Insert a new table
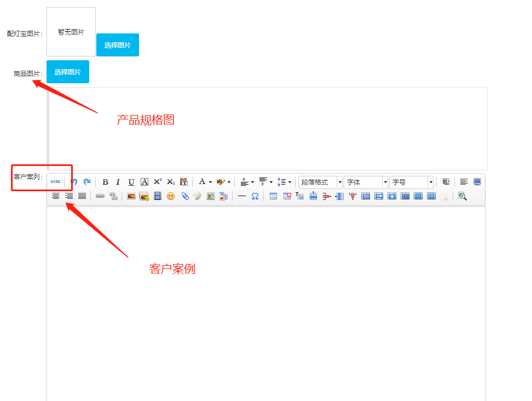The height and width of the screenshot is (401, 532). pos(273,196)
